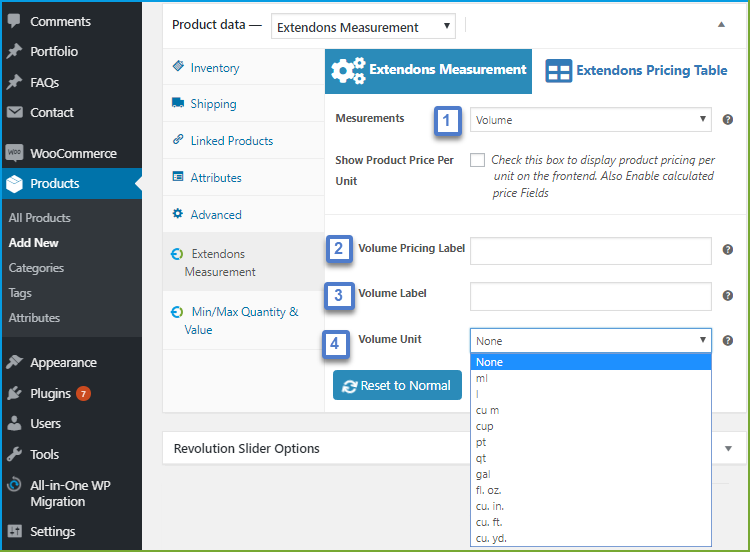Viewport: 750px width, 552px height.
Task: Open the Extendons Measurement header tab
Action: (428, 71)
